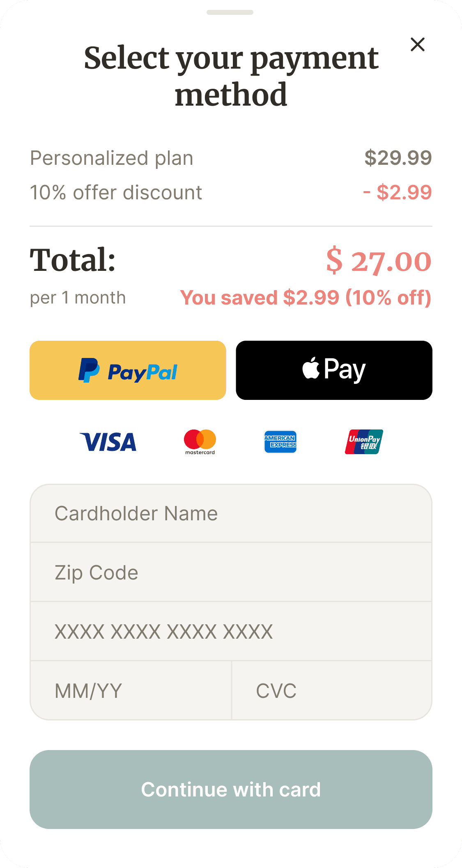Click the You saved $2.99 text
Image resolution: width=462 pixels, height=868 pixels.
click(x=306, y=298)
